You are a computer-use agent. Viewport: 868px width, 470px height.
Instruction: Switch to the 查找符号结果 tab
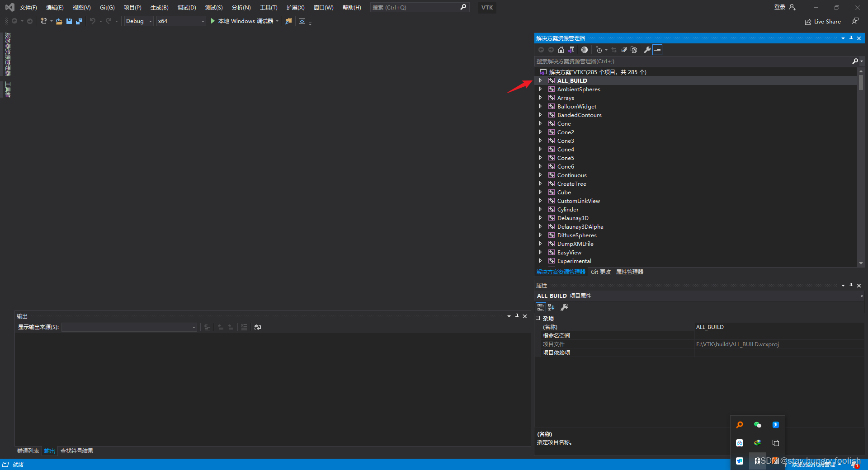[x=77, y=451]
